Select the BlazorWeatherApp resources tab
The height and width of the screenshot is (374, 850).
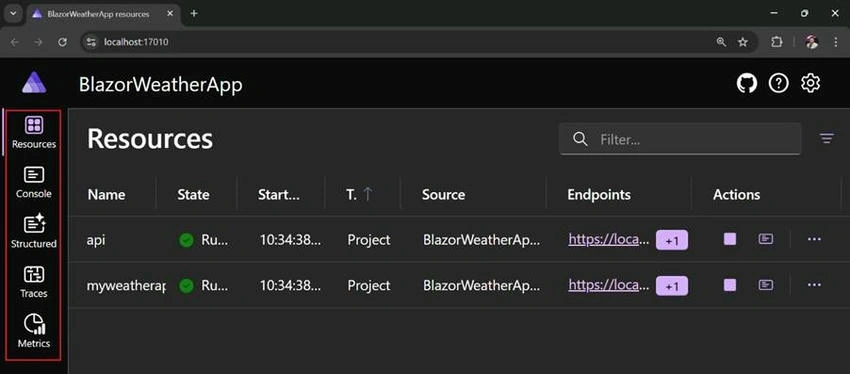[105, 14]
